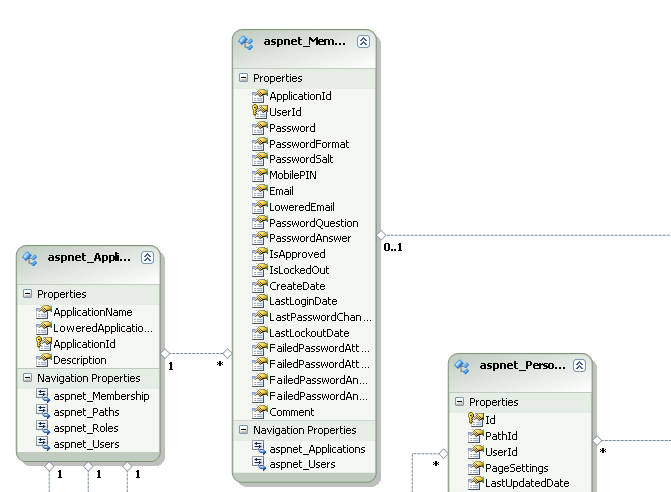
Task: Collapse the aspnet_Appli... entity using chevron button
Action: point(147,258)
